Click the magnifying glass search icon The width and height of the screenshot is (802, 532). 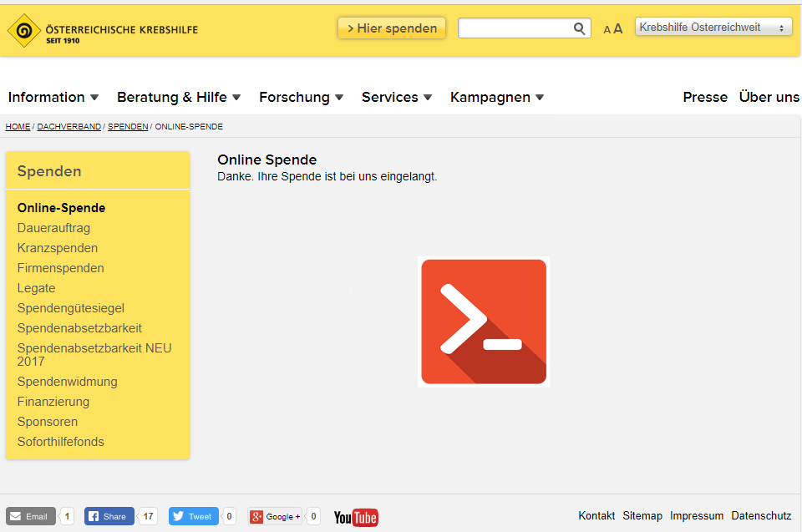tap(579, 28)
